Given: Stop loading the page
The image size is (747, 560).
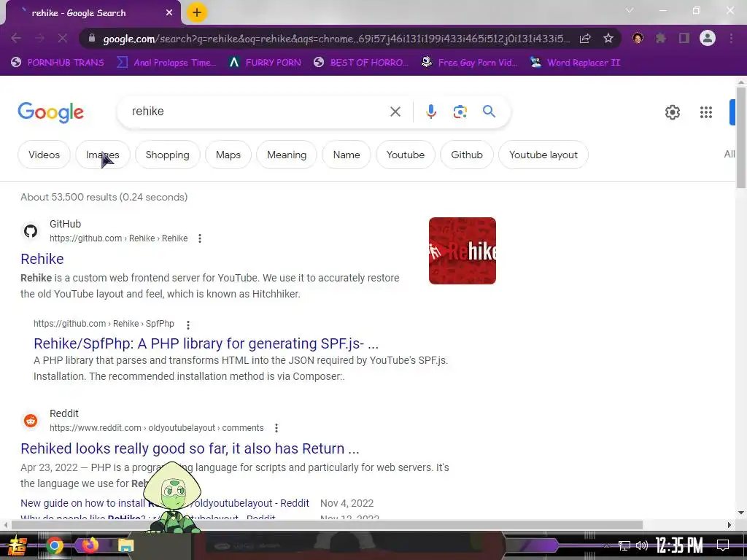Looking at the screenshot, I should [63, 38].
